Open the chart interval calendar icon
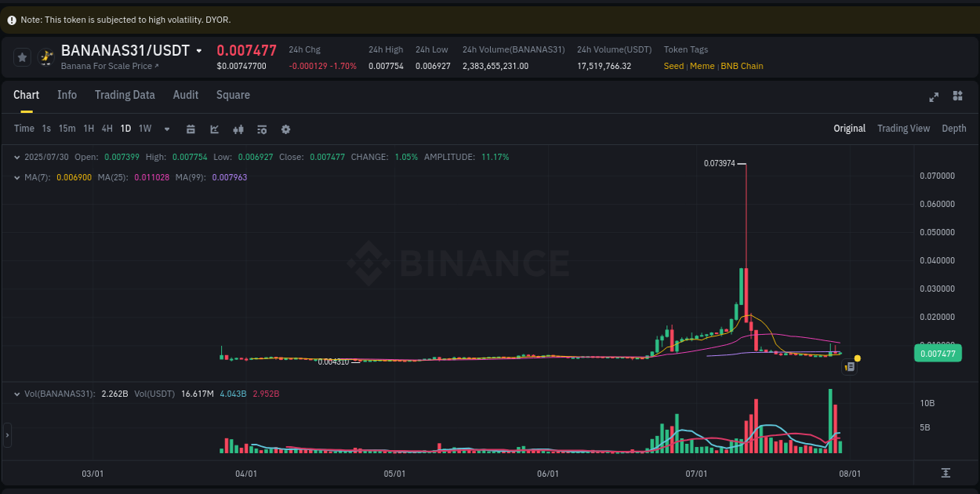The width and height of the screenshot is (980, 494). pos(191,129)
